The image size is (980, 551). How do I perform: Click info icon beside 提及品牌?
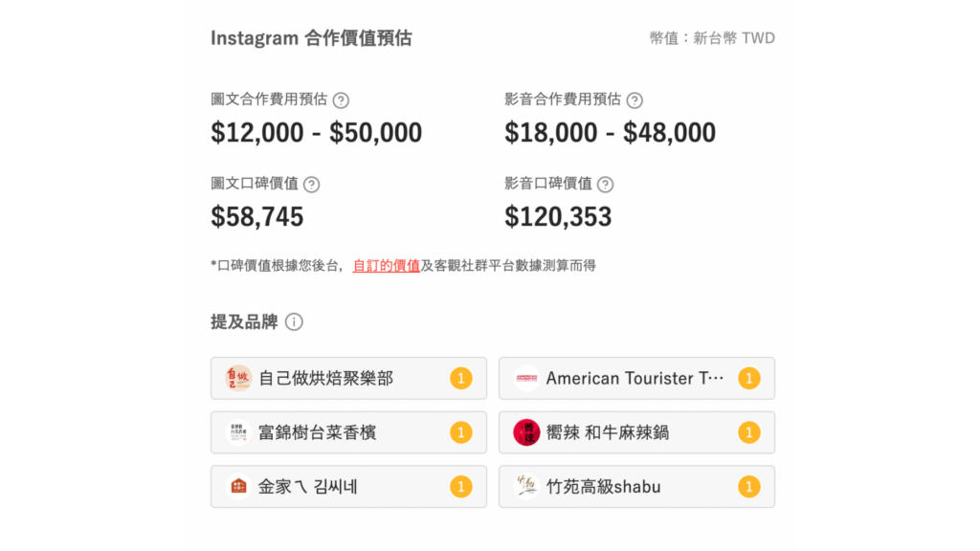pyautogui.click(x=294, y=321)
